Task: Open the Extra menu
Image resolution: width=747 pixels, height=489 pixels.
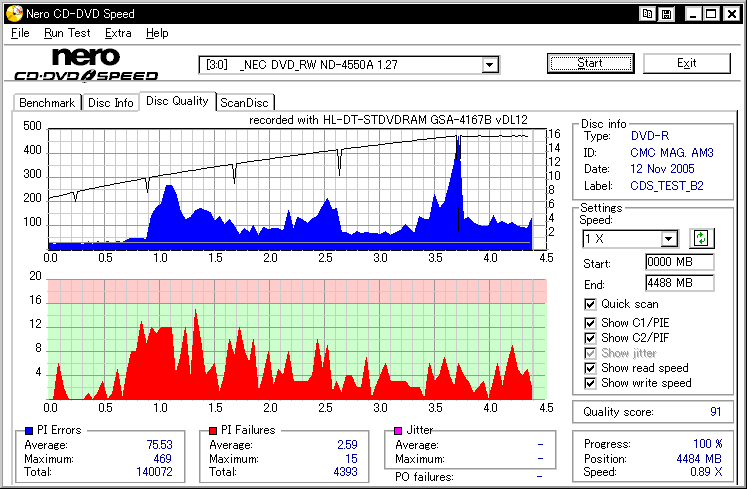Action: coord(118,33)
